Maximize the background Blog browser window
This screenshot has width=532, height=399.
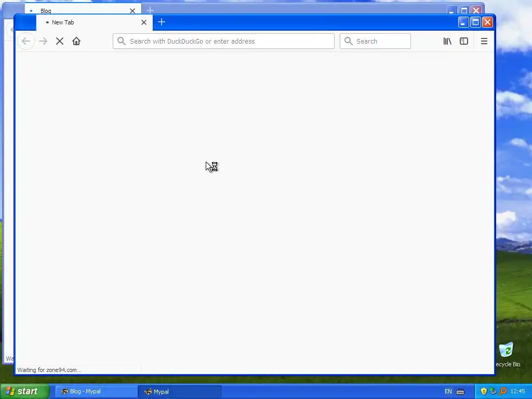click(x=464, y=10)
